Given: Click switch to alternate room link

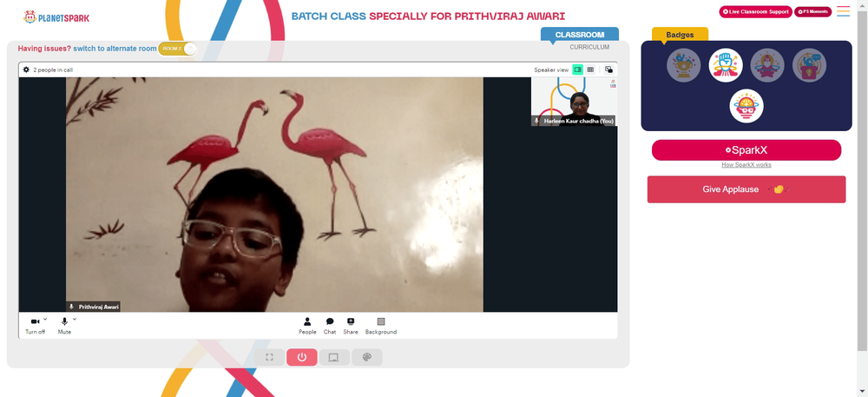Looking at the screenshot, I should [115, 49].
